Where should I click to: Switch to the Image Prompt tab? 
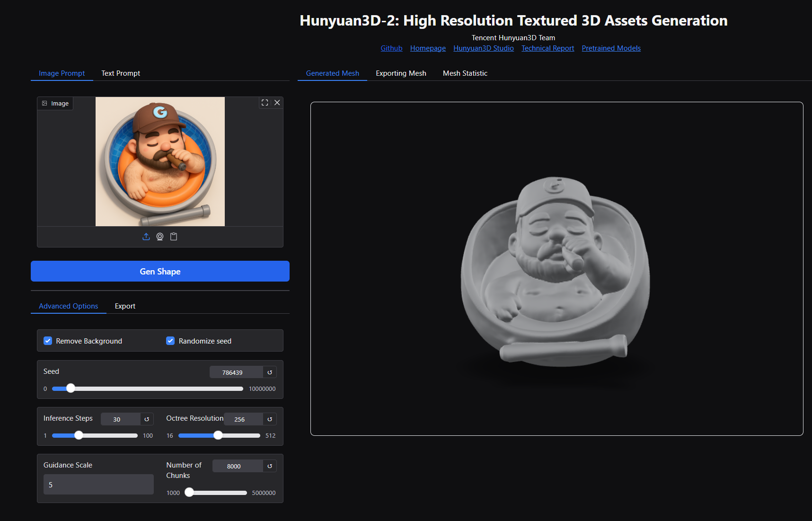[x=62, y=73]
